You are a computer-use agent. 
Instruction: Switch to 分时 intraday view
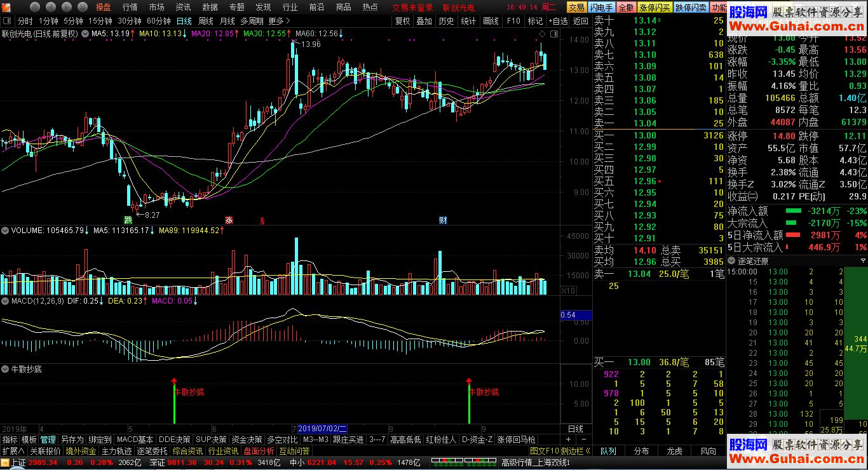(x=25, y=20)
